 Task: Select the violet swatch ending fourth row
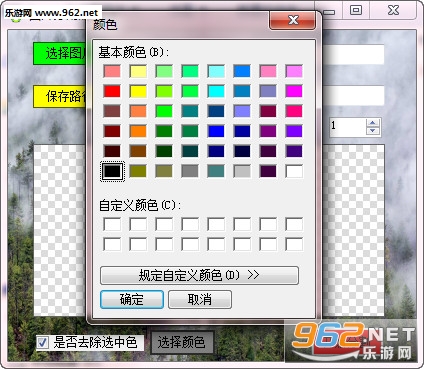(x=294, y=131)
